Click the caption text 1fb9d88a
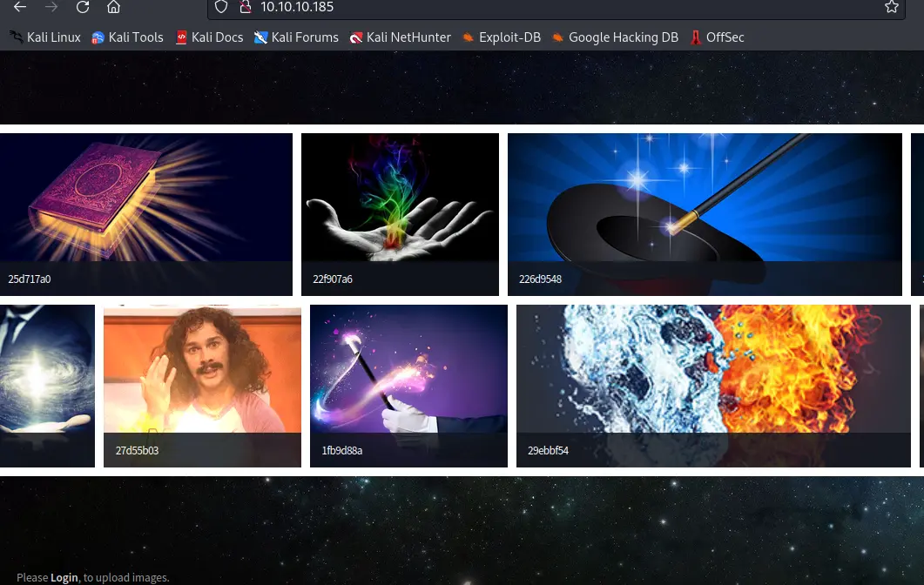Viewport: 924px width, 585px height. [341, 450]
